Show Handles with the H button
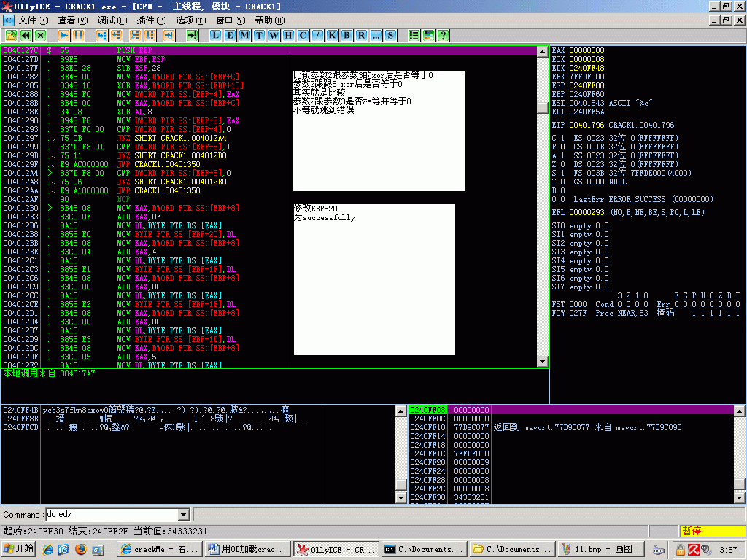This screenshot has height=560, width=747. click(x=289, y=35)
